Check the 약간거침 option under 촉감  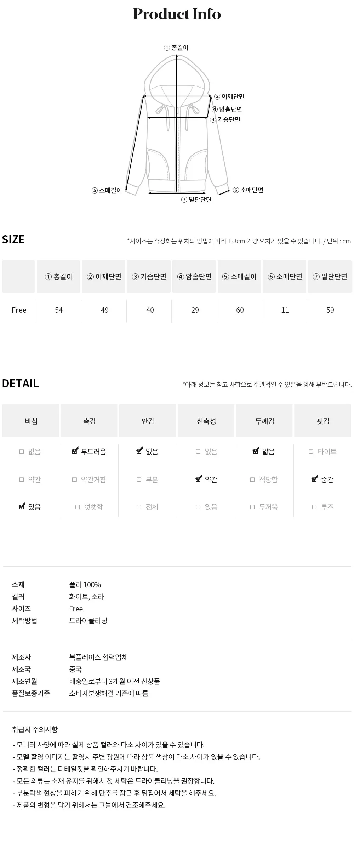(x=74, y=480)
